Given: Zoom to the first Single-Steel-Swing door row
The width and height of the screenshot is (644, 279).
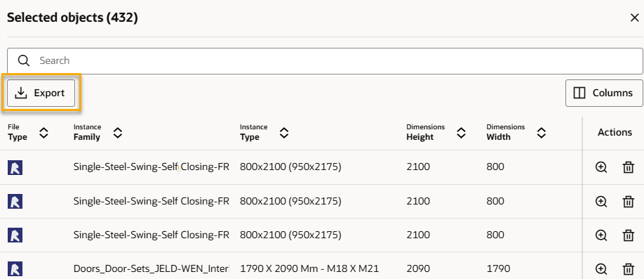Looking at the screenshot, I should tap(601, 167).
